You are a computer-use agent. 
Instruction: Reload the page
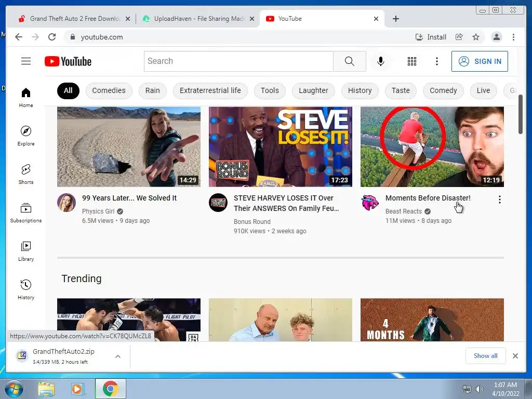(x=52, y=37)
